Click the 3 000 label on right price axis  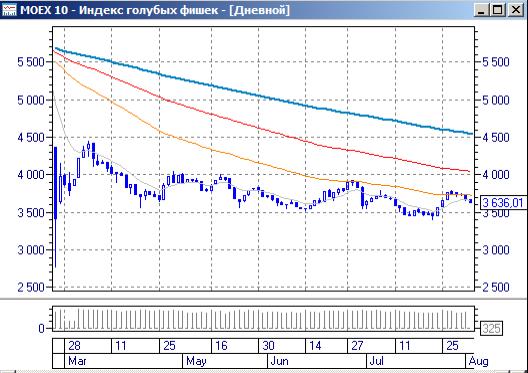[x=496, y=250]
